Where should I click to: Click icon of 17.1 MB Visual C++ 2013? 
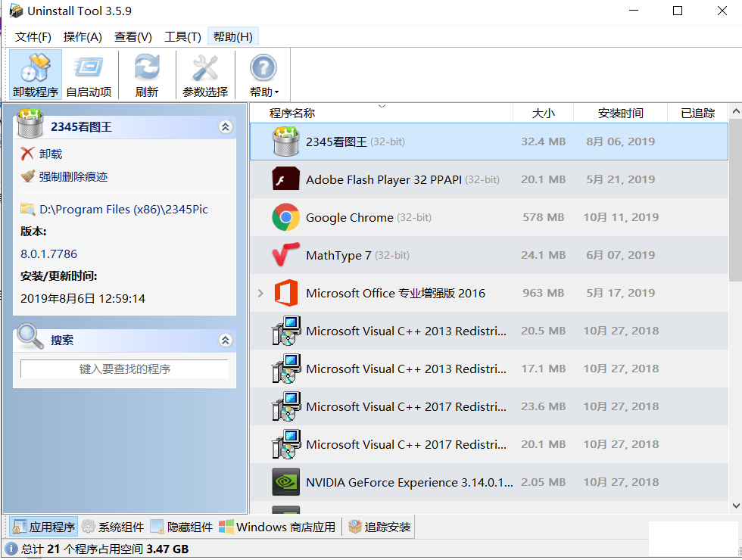click(x=286, y=369)
